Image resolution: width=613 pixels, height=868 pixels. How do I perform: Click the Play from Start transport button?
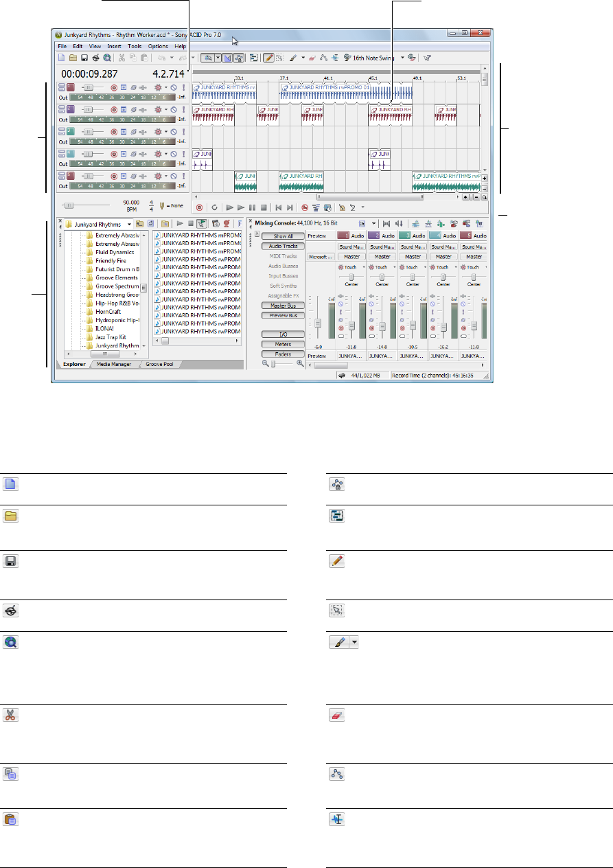click(x=229, y=207)
